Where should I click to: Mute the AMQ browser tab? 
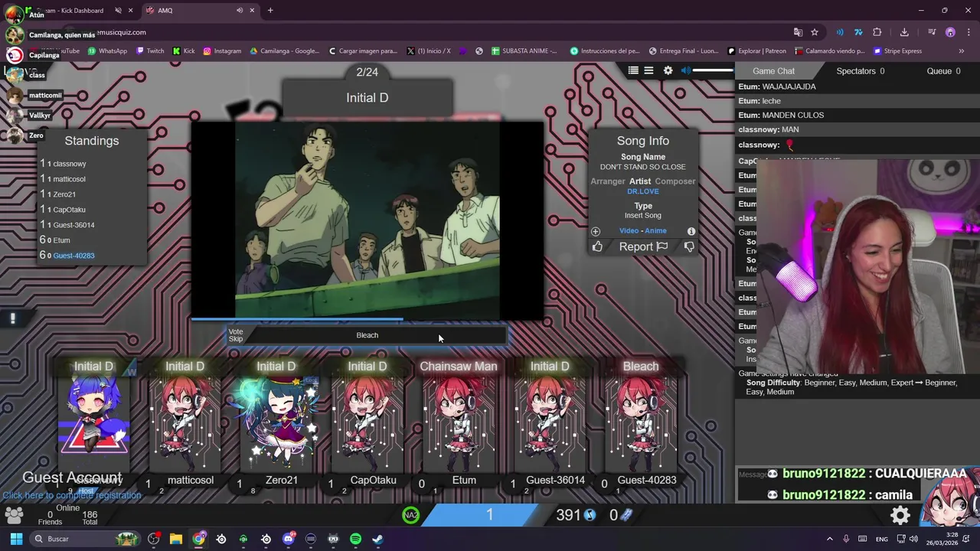coord(240,11)
